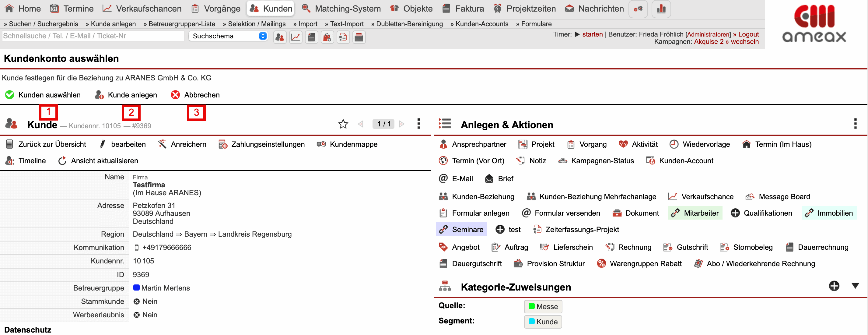The height and width of the screenshot is (335, 868).
Task: Open the statistics bar chart icon
Action: pos(661,9)
